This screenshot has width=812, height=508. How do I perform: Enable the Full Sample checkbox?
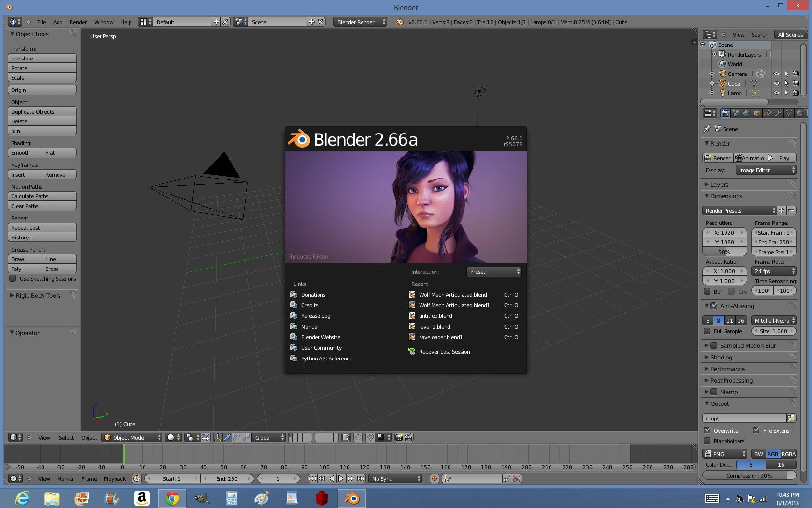708,331
